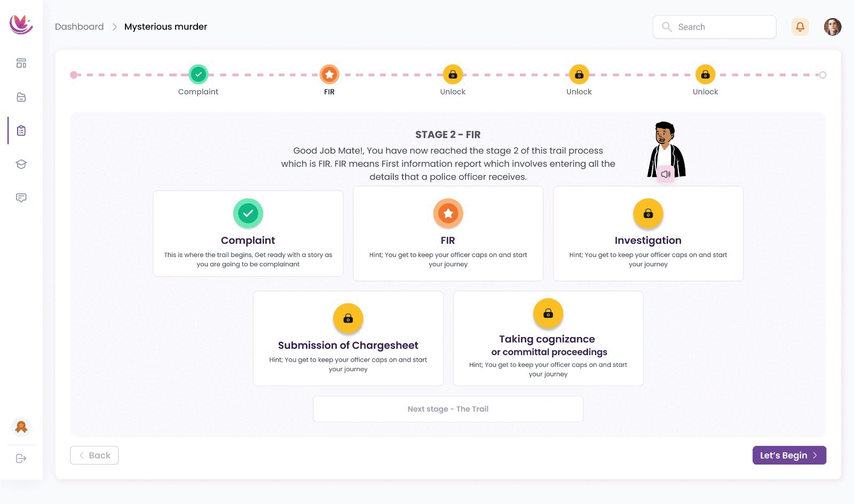Click the achievement badge icon in sidebar
Screen dimensions: 854x504
21,427
